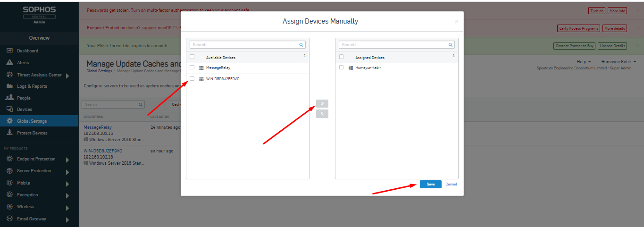Expand the Wireless submenu arrow

[67, 208]
